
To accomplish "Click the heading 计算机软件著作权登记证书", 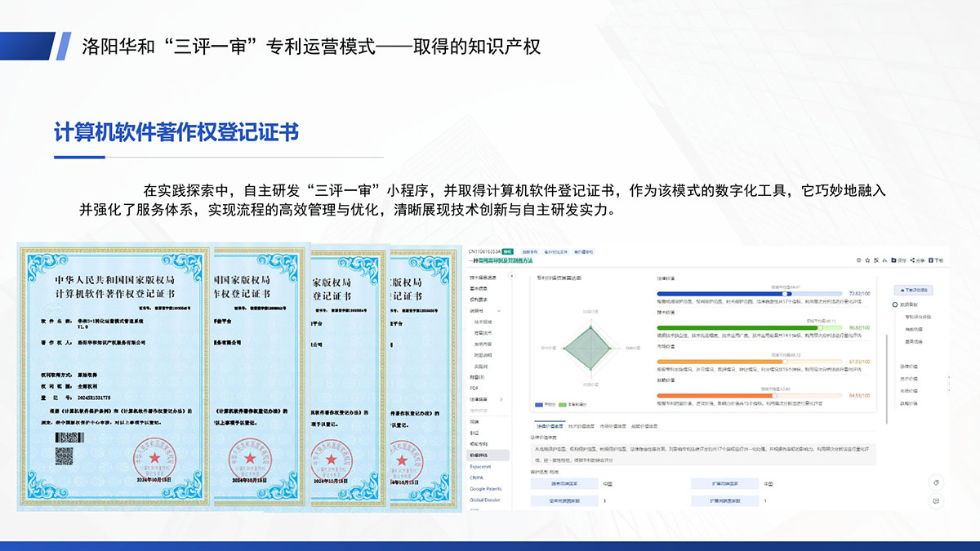I will click(176, 132).
